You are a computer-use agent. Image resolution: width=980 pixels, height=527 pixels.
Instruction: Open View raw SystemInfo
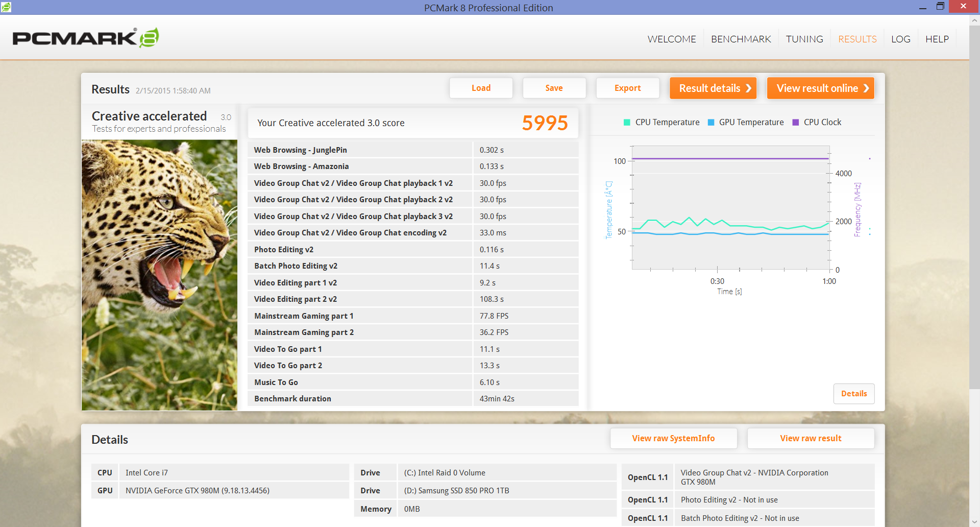pos(673,438)
